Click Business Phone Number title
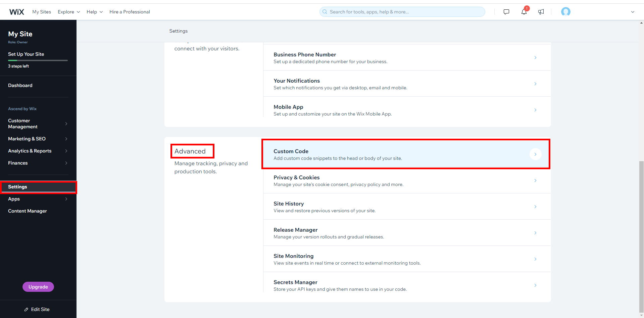This screenshot has height=318, width=644. pyautogui.click(x=305, y=54)
